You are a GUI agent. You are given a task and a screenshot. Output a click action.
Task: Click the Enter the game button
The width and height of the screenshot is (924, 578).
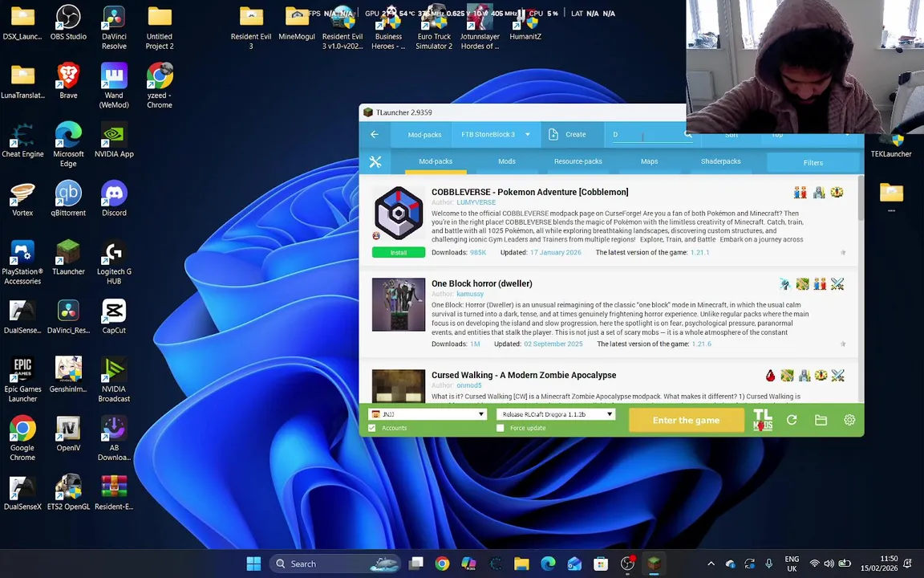[x=686, y=421]
